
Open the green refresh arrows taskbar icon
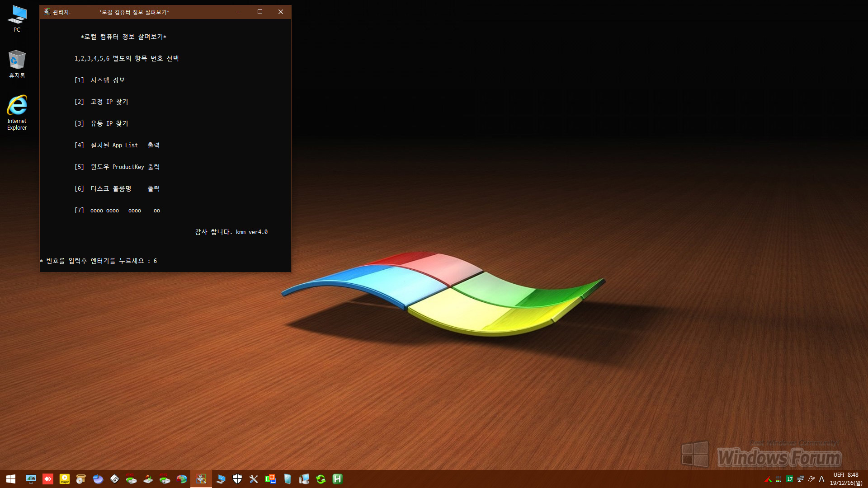(321, 479)
